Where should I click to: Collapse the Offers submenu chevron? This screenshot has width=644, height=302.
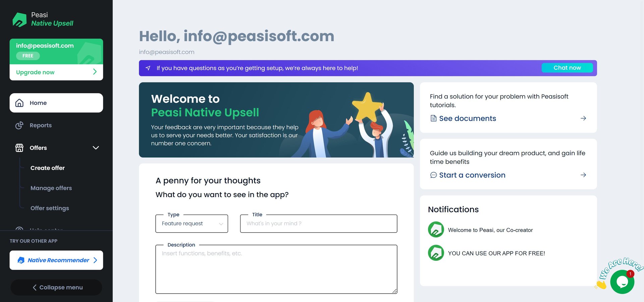coord(96,148)
